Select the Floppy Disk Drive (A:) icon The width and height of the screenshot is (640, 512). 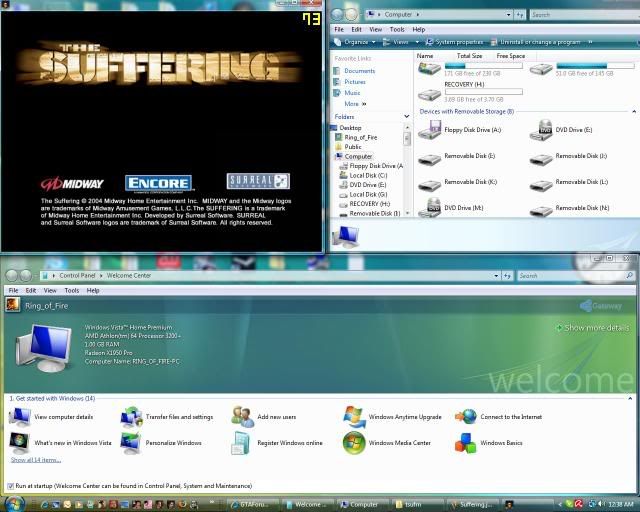pos(429,131)
